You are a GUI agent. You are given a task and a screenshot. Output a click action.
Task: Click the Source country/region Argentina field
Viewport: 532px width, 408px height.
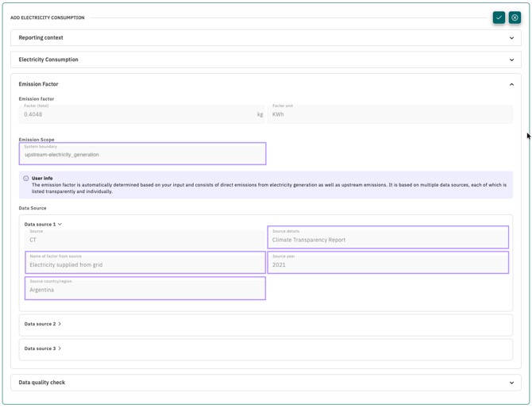[x=145, y=288]
